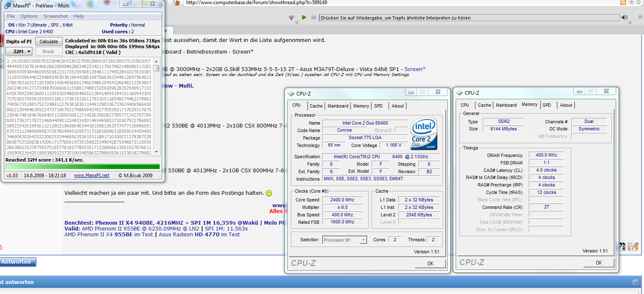This screenshot has width=644, height=294.
Task: Click the Memory Size 6144 MBytes field
Action: tap(503, 129)
